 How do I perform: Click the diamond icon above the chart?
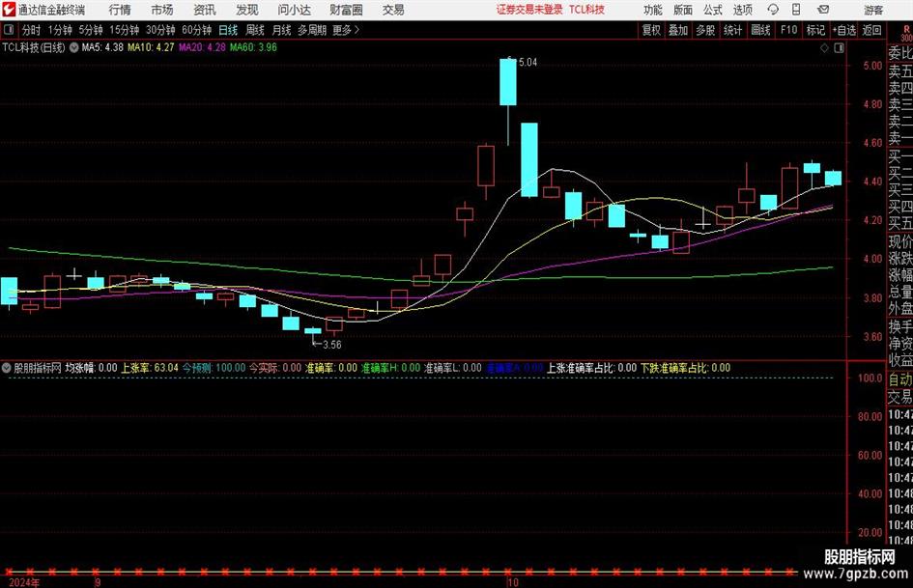pos(824,47)
